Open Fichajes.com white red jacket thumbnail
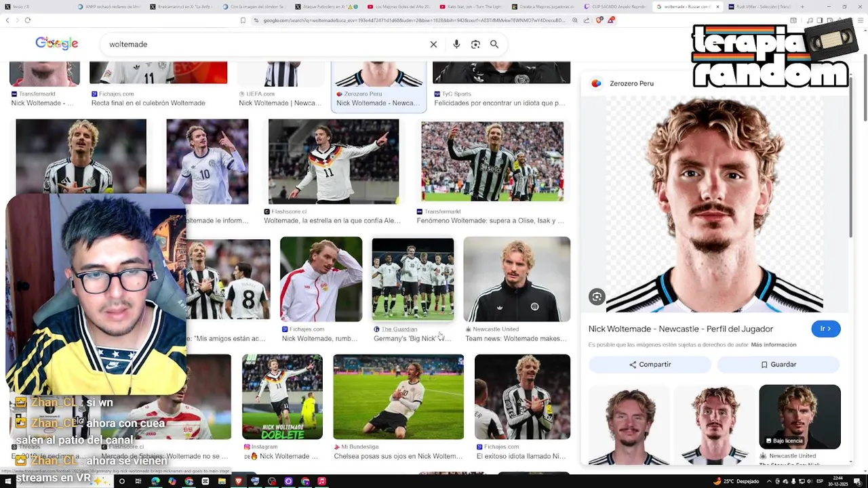This screenshot has height=488, width=868. click(321, 279)
